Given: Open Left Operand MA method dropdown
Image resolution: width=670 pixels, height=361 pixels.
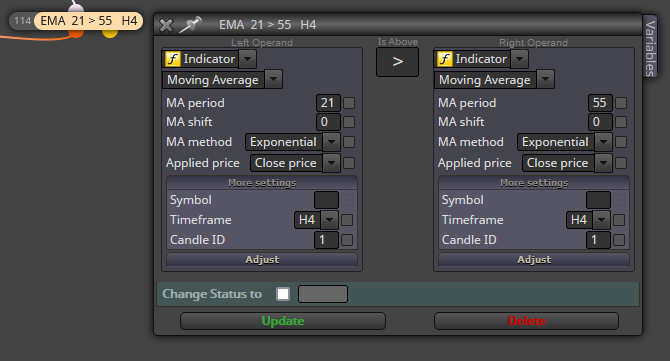Looking at the screenshot, I should tap(331, 142).
